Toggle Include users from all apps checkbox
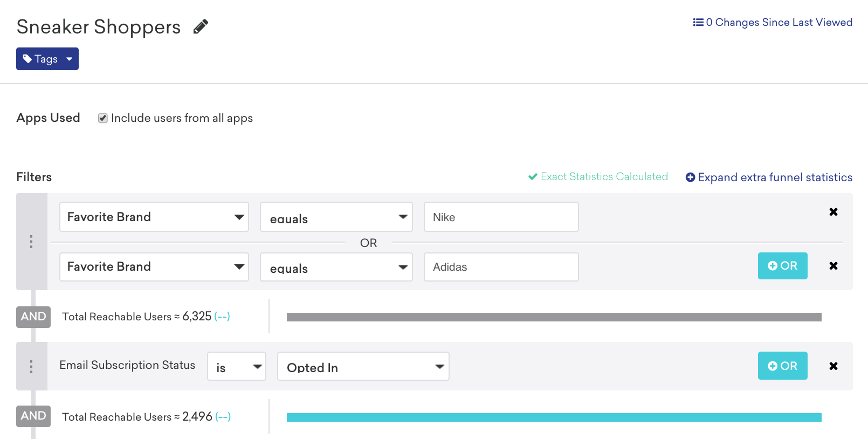The height and width of the screenshot is (439, 868). point(102,118)
